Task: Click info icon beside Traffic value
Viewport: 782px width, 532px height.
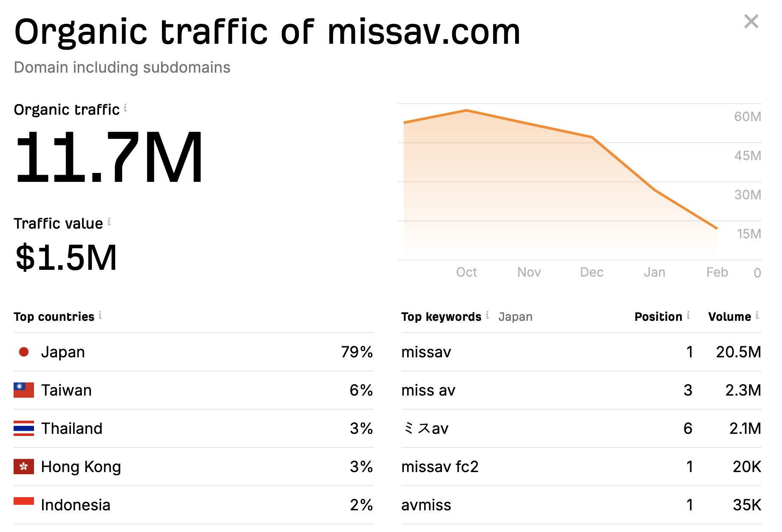Action: tap(109, 222)
